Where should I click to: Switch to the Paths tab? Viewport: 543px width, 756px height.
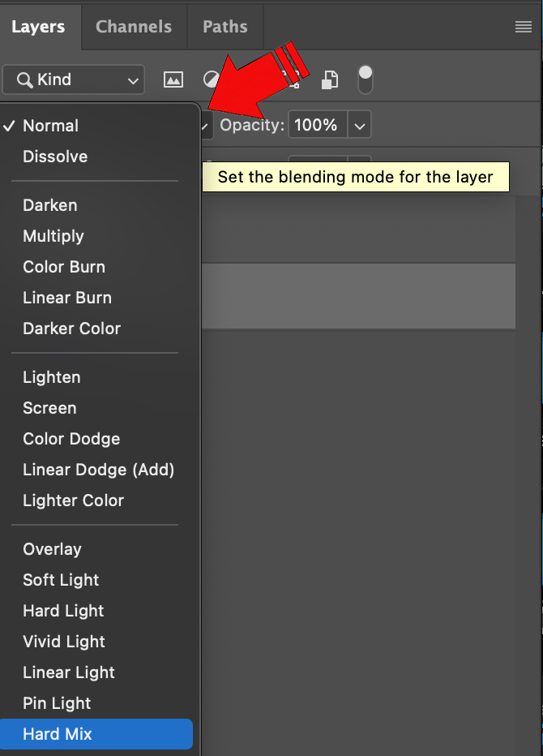224,26
